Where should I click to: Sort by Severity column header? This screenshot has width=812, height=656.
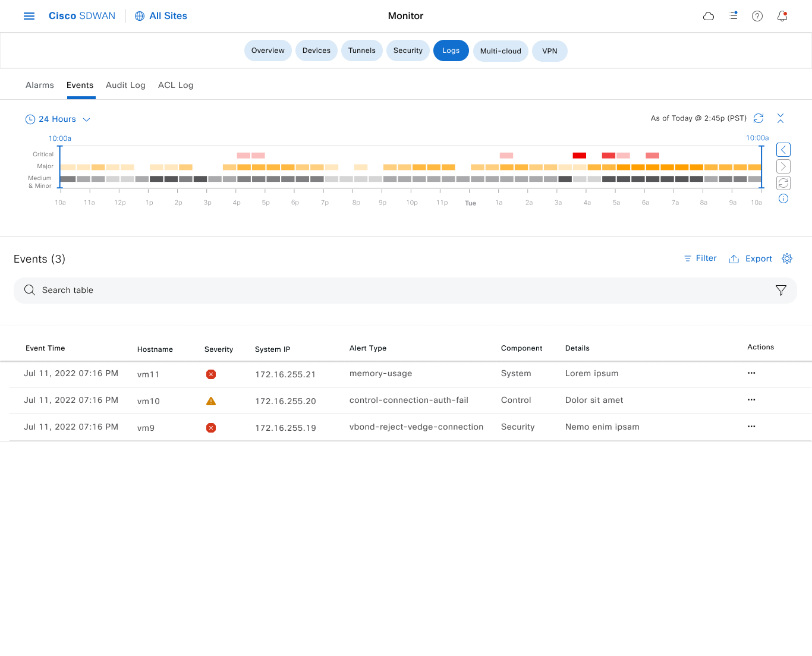click(x=219, y=349)
